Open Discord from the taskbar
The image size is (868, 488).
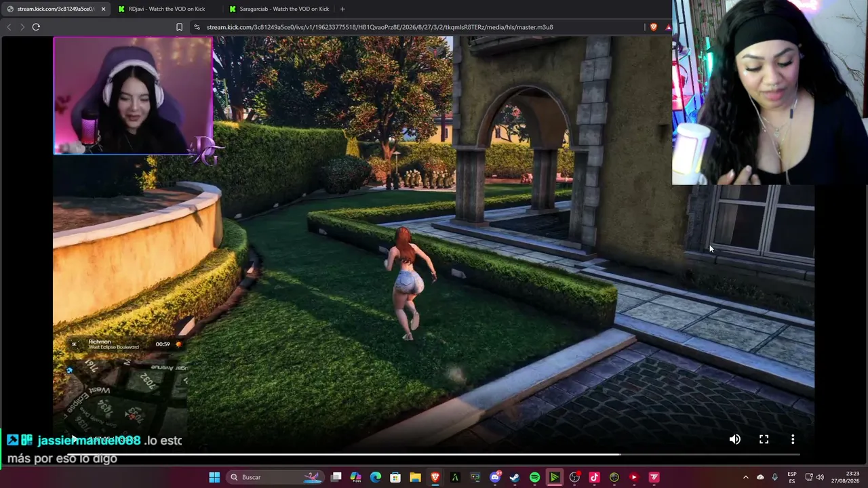495,477
